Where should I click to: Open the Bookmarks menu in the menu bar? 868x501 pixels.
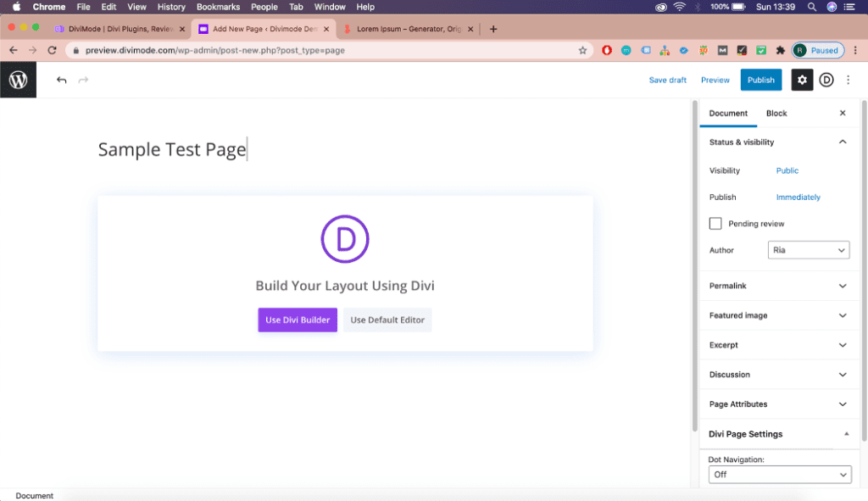coord(218,7)
